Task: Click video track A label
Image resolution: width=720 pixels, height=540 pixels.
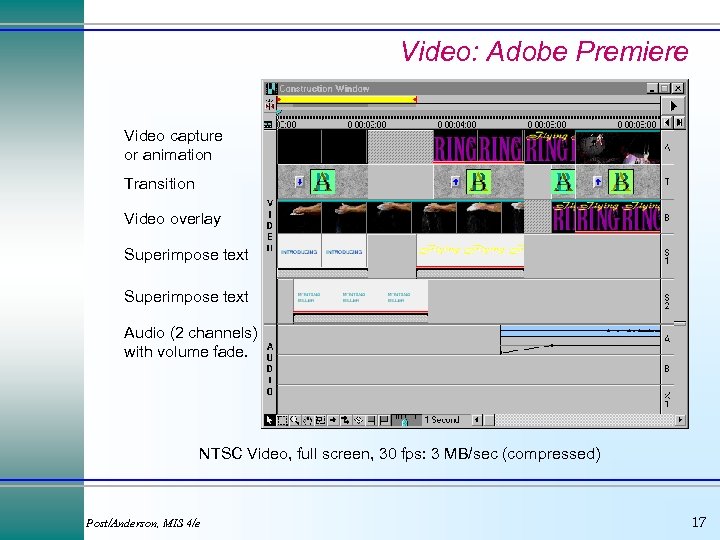Action: coord(667,147)
